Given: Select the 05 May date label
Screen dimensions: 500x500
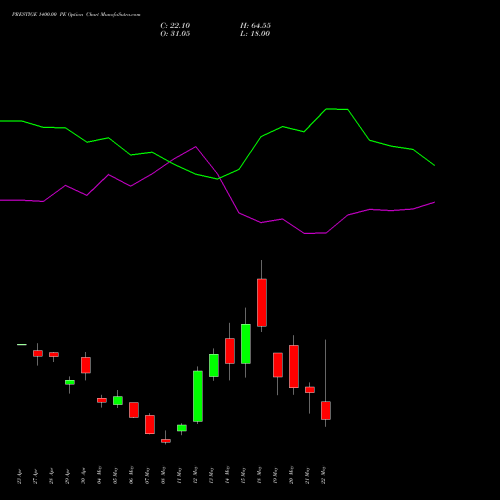Looking at the screenshot, I should click(115, 475).
